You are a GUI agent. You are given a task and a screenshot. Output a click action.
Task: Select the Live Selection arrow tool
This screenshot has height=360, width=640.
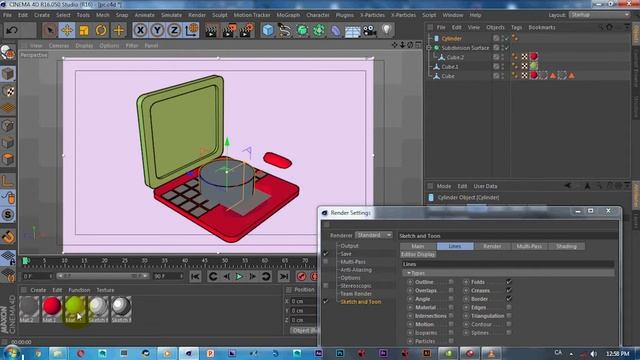pos(50,30)
